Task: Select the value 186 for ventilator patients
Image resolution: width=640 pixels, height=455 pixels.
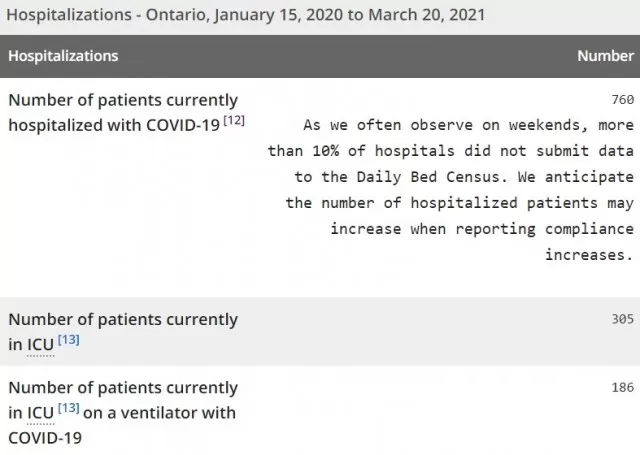Action: [x=623, y=387]
